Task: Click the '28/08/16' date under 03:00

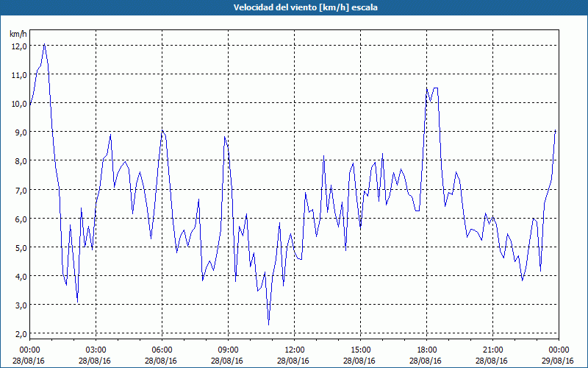Action: pyautogui.click(x=95, y=361)
